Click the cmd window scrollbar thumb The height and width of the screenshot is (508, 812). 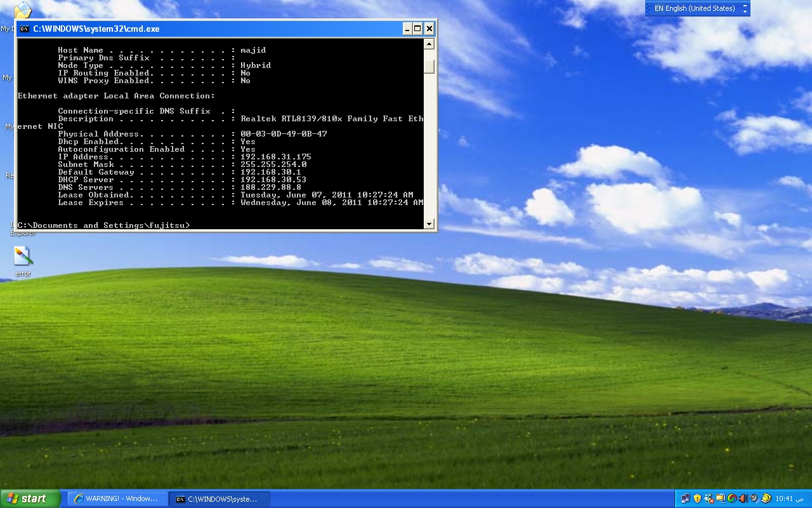click(429, 67)
